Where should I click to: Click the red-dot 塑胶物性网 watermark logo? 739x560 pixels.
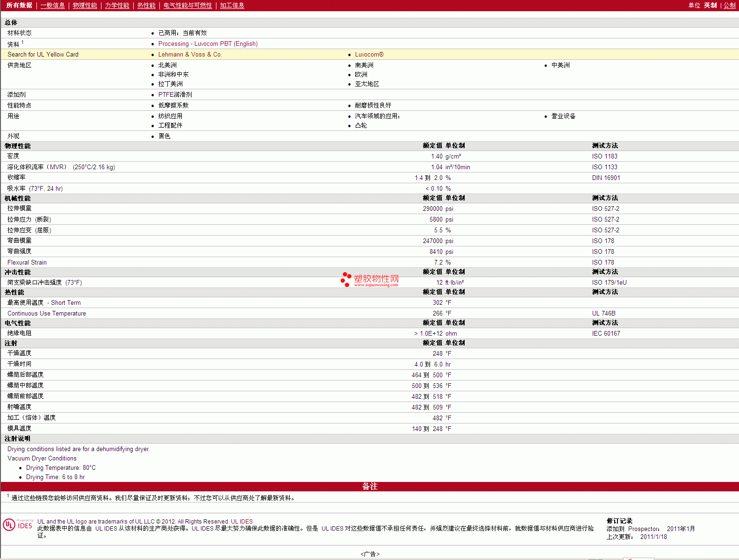370,280
